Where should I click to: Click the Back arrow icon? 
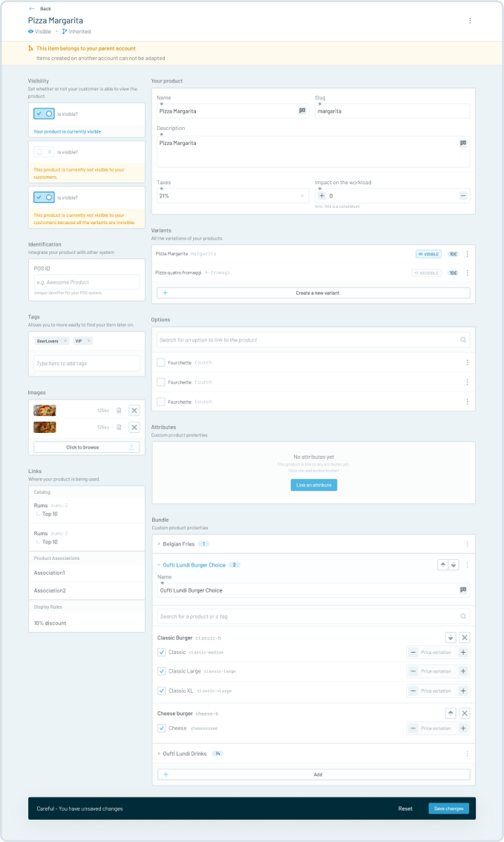[x=32, y=8]
